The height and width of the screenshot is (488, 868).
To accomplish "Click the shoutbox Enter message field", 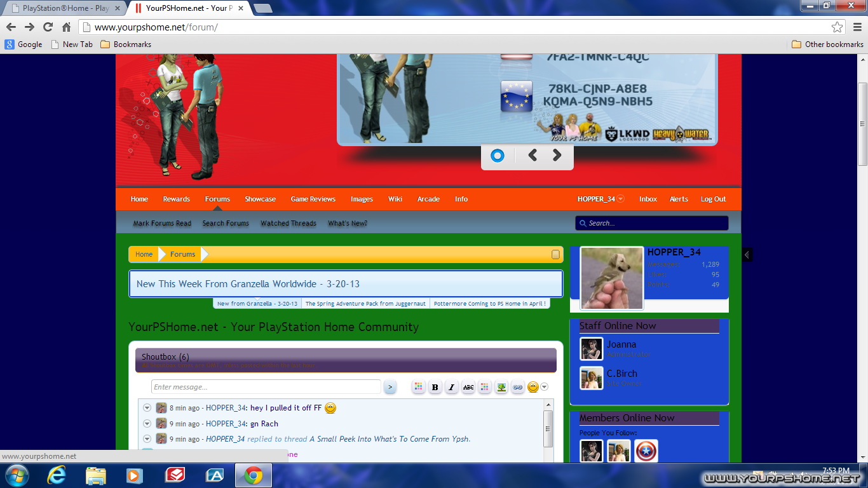I will [266, 387].
